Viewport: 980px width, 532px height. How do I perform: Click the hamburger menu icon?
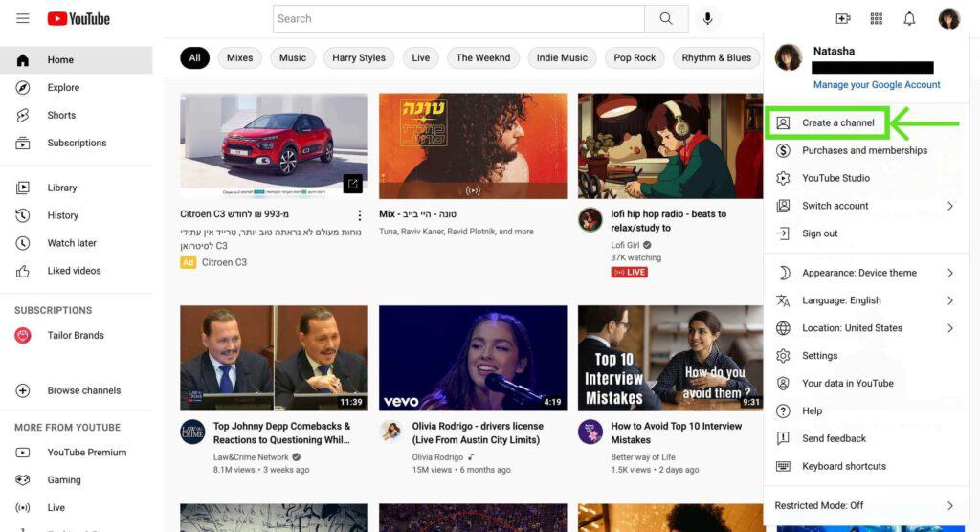click(23, 19)
